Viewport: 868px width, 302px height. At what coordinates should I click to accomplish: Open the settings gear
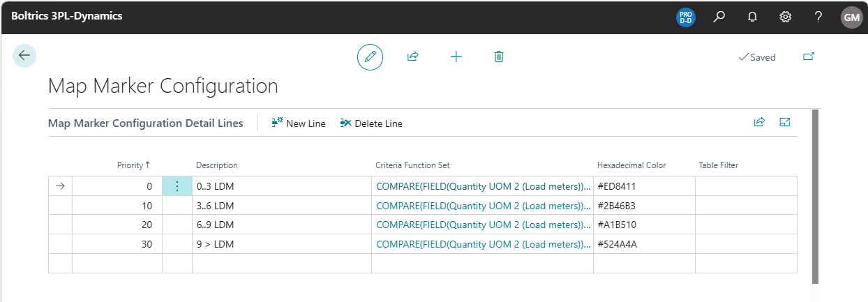click(785, 17)
